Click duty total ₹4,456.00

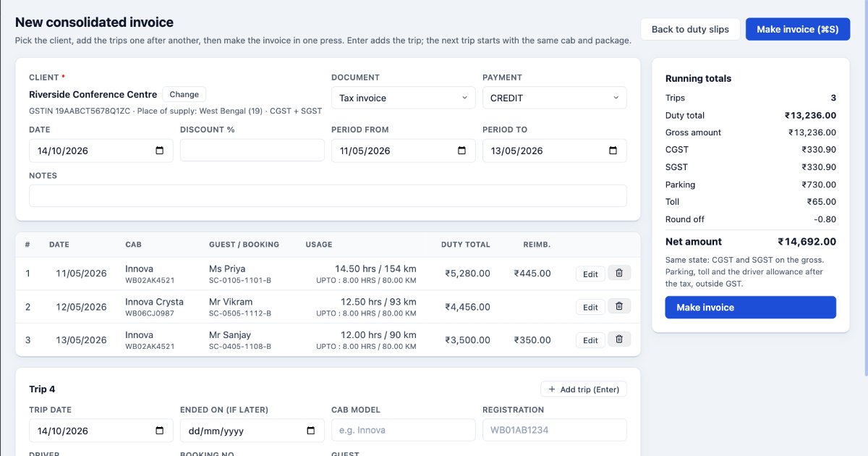[467, 307]
